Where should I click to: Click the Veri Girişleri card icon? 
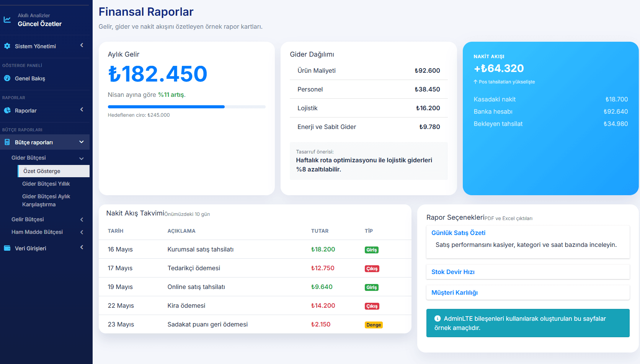click(7, 248)
